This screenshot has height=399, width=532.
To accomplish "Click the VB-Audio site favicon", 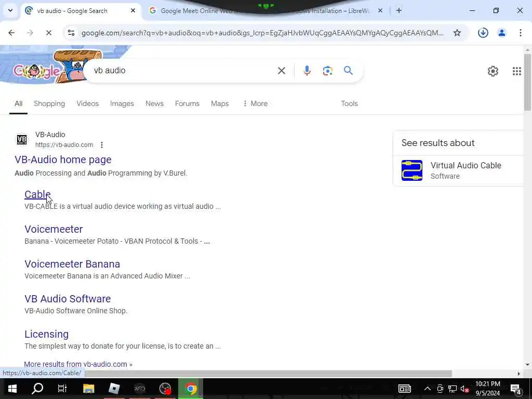I will (22, 139).
